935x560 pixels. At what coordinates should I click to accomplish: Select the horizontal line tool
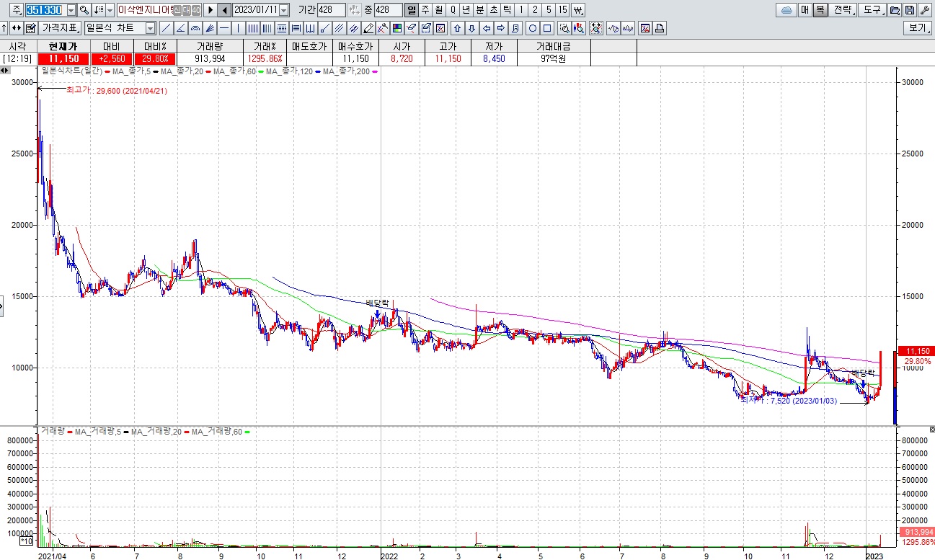coord(223,28)
